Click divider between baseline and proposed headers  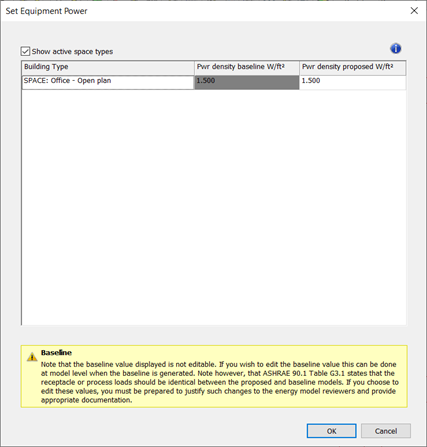pyautogui.click(x=299, y=67)
